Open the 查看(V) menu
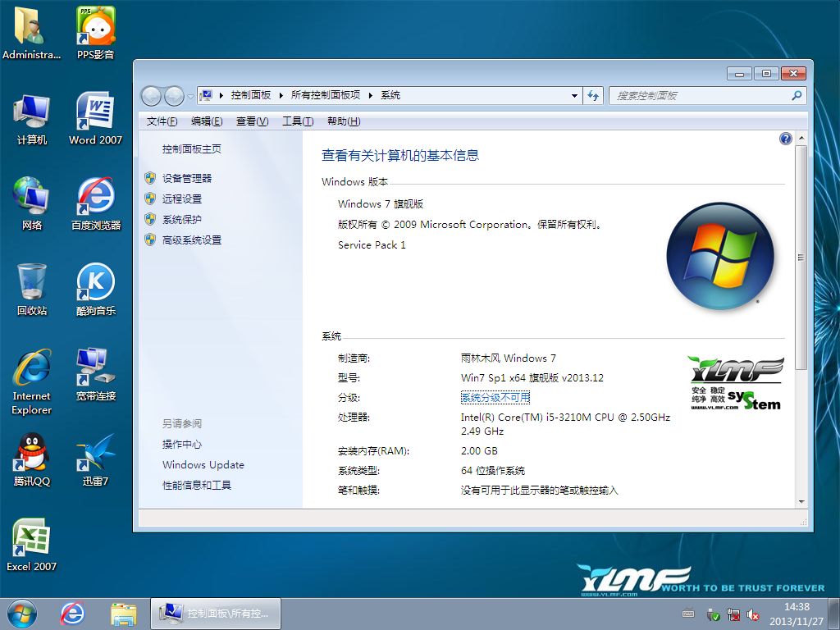 253,121
